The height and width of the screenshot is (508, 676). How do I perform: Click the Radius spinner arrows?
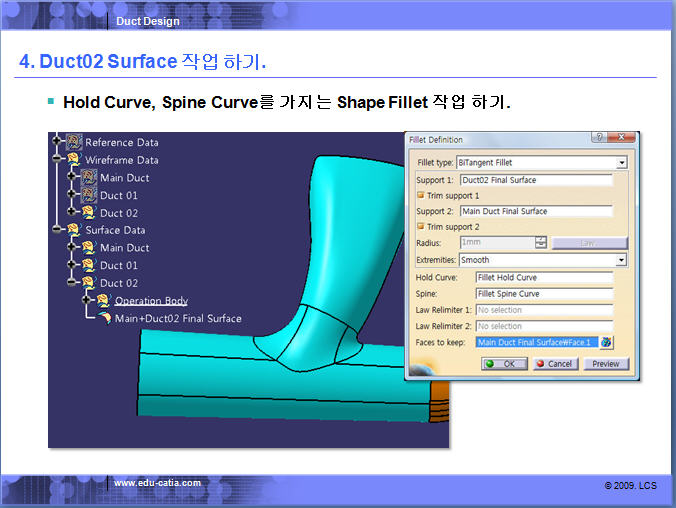pos(541,243)
